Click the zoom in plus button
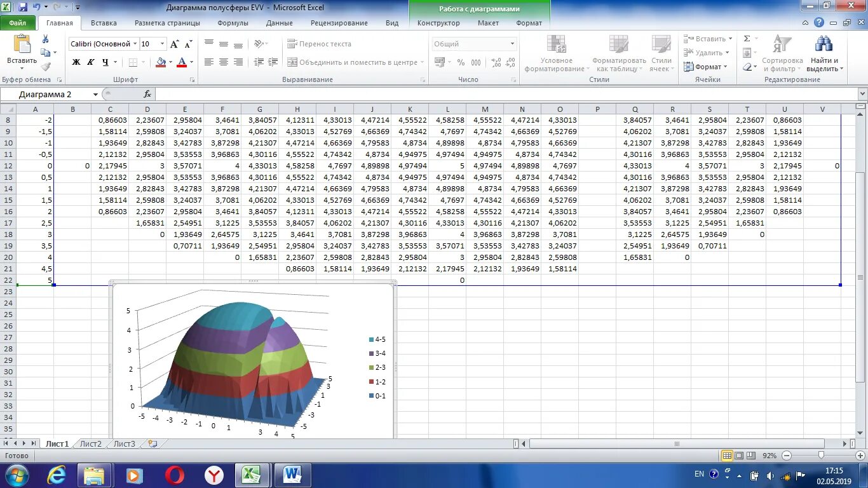Screen dimensions: 868x488 coord(860,456)
